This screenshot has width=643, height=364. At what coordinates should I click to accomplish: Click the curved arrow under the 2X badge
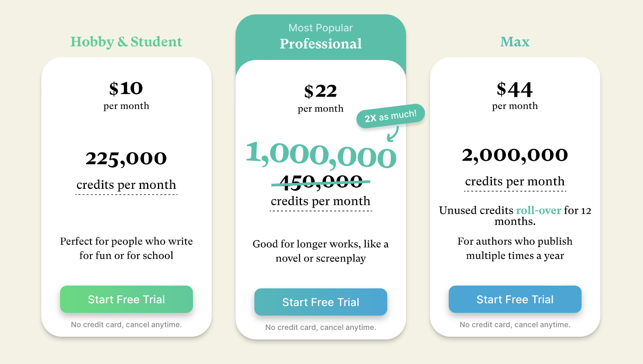tap(393, 134)
